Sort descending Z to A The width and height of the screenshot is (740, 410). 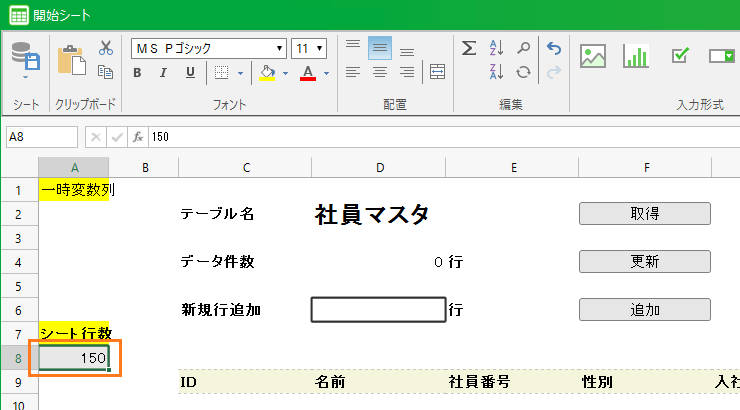[x=496, y=72]
